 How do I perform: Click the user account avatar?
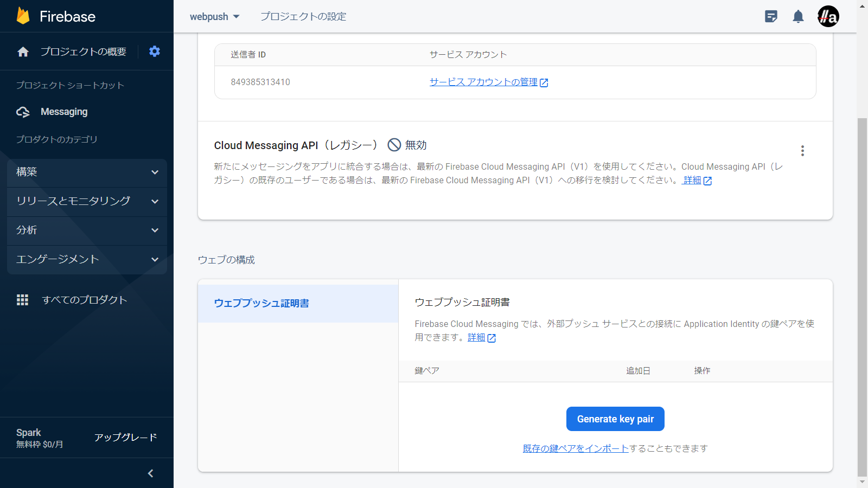828,17
